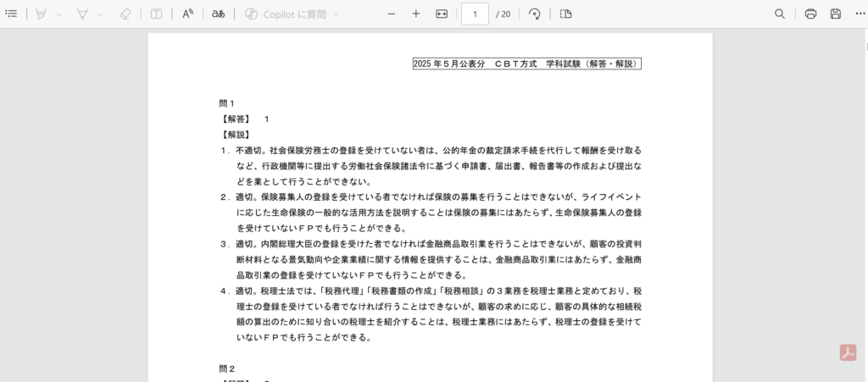
Task: Click the Copilot に質問 button
Action: [285, 14]
